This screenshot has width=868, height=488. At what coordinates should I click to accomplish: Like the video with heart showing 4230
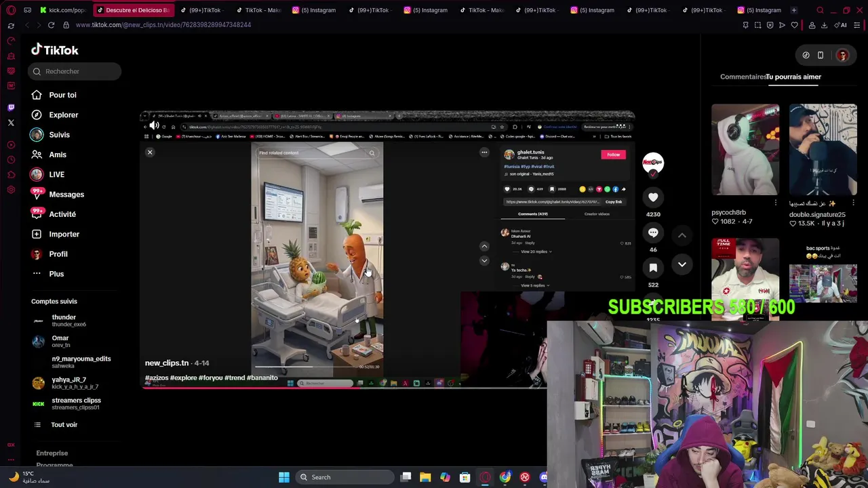(x=653, y=197)
